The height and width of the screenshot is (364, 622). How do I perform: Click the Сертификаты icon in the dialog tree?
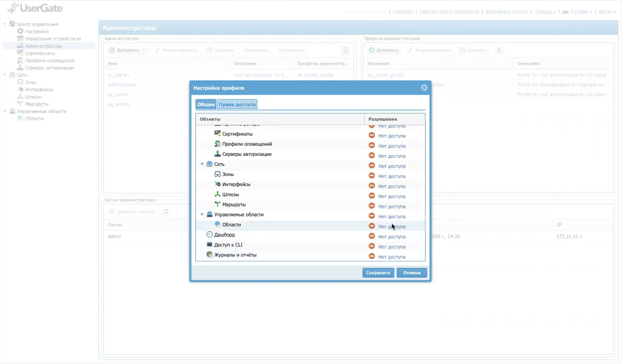coord(217,134)
